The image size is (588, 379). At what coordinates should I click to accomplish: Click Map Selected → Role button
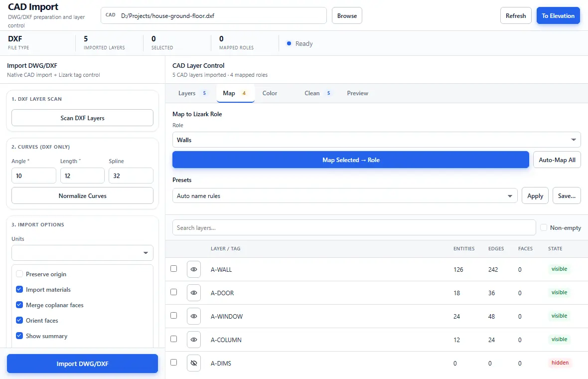point(351,160)
